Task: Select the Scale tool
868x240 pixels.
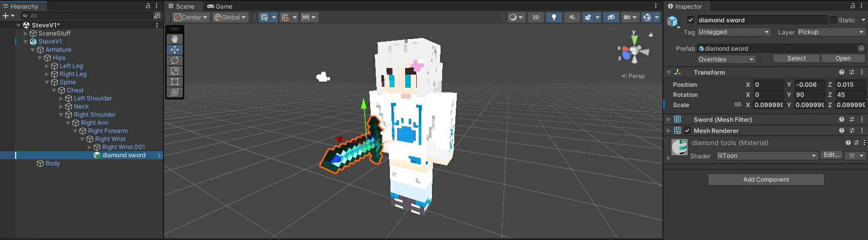Action: [175, 71]
